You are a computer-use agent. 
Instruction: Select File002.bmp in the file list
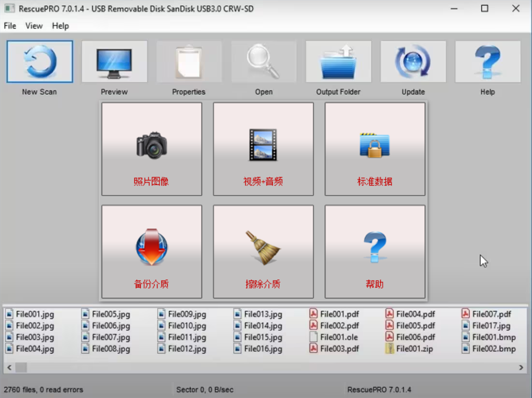pos(494,349)
